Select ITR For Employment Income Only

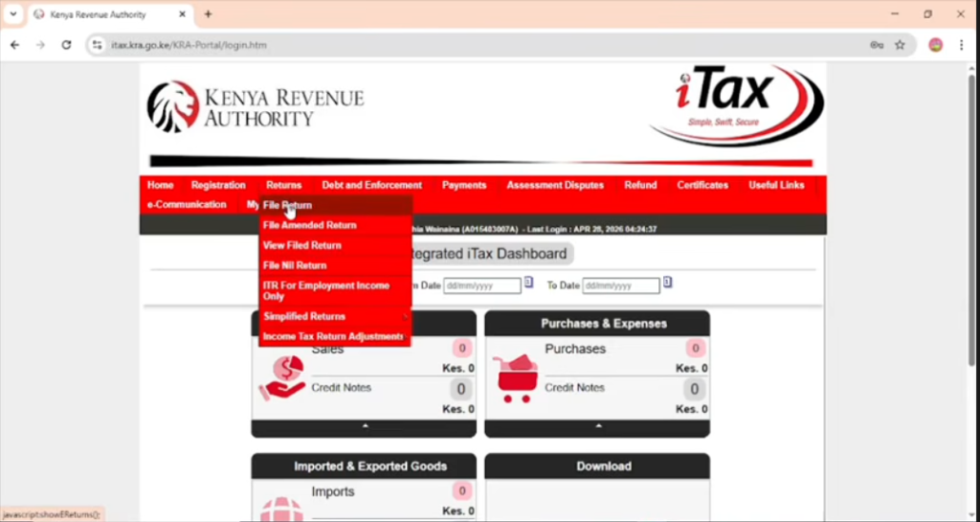[335, 291]
